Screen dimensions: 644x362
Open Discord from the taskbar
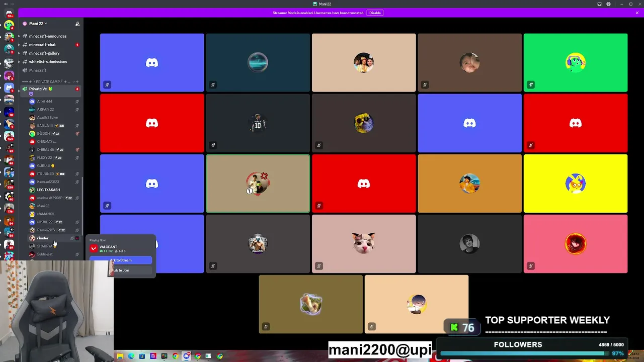point(187,356)
